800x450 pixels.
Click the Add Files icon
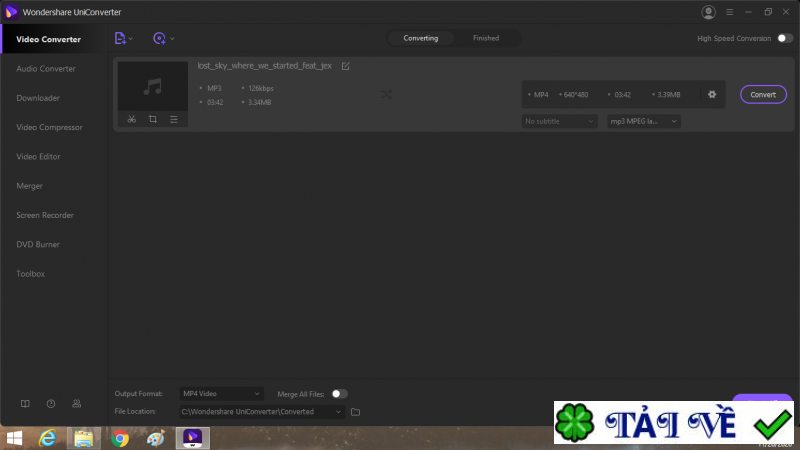point(120,38)
